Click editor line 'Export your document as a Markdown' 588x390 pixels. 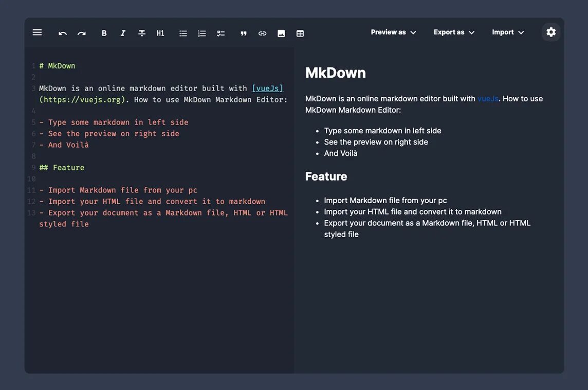click(163, 218)
